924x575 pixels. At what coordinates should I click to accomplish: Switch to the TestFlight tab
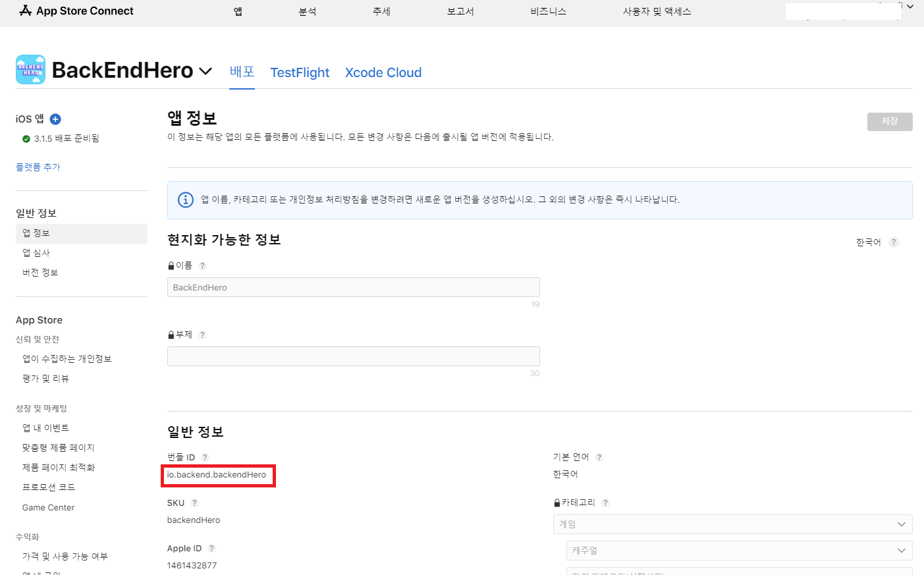point(300,72)
